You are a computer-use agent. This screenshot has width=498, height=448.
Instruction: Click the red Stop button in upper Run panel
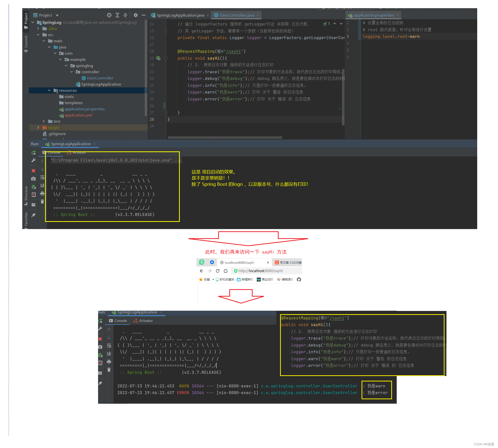point(33,171)
